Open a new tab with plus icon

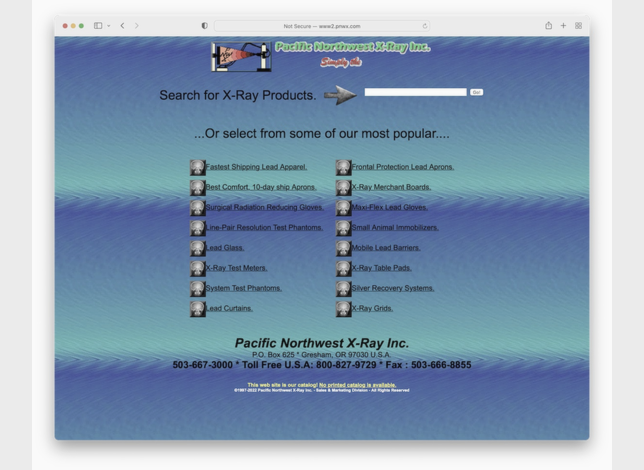click(x=563, y=26)
